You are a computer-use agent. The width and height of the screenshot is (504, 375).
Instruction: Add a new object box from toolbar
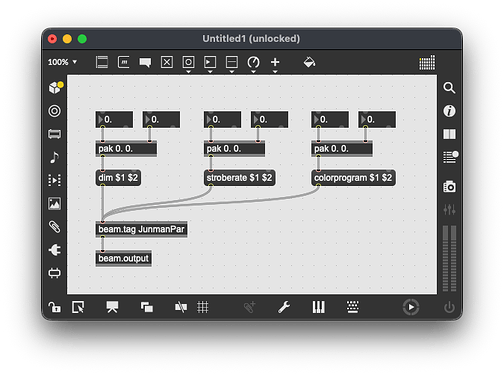pos(102,62)
